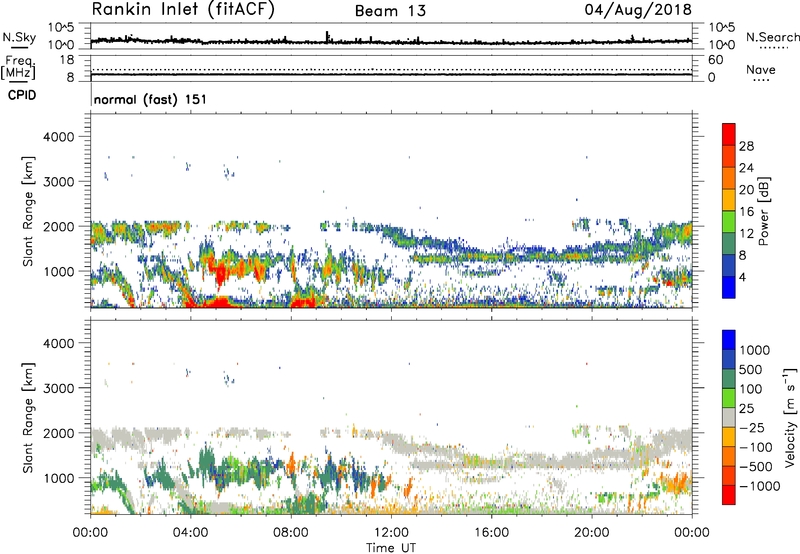This screenshot has height=554, width=800.
Task: Select the "Freq. [MHz]" axis label
Action: [x=18, y=68]
